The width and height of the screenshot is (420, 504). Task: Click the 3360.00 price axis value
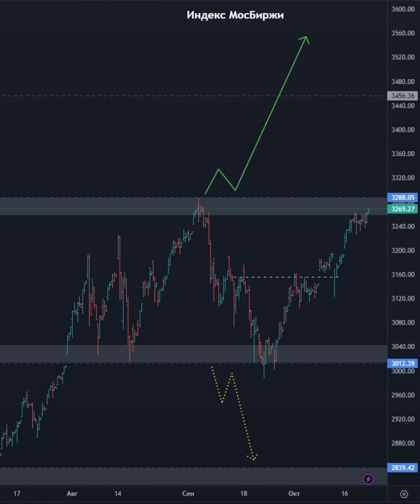pyautogui.click(x=403, y=154)
